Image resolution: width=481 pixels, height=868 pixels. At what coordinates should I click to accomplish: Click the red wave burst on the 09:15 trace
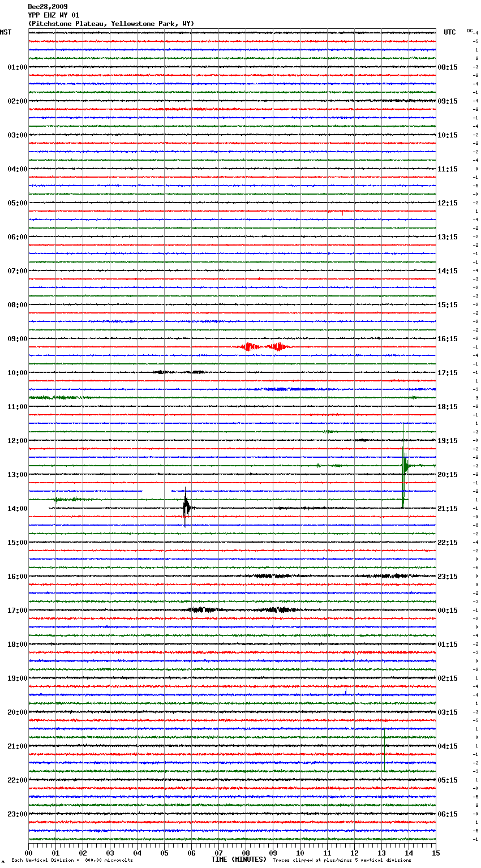point(265,347)
